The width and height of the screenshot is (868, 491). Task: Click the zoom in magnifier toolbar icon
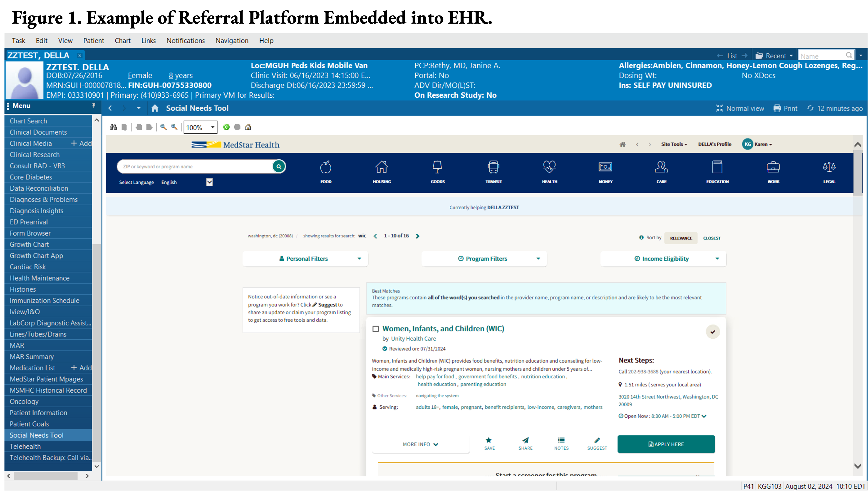pos(174,127)
